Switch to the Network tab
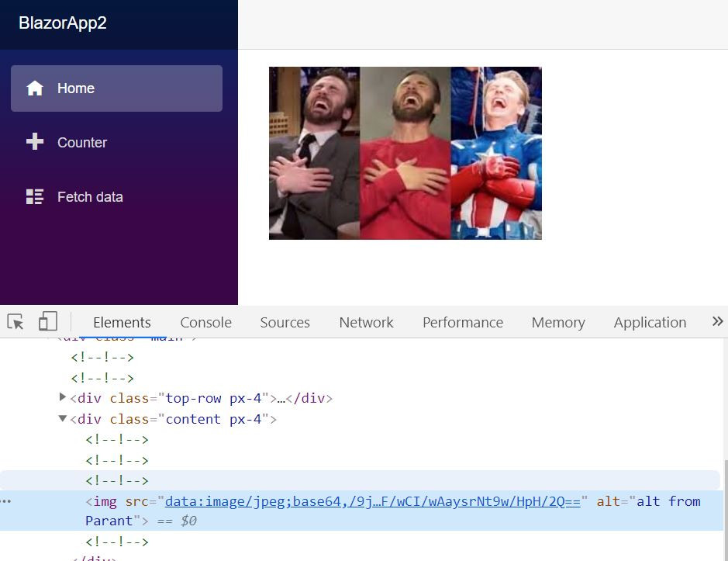Image resolution: width=728 pixels, height=561 pixels. 366,322
